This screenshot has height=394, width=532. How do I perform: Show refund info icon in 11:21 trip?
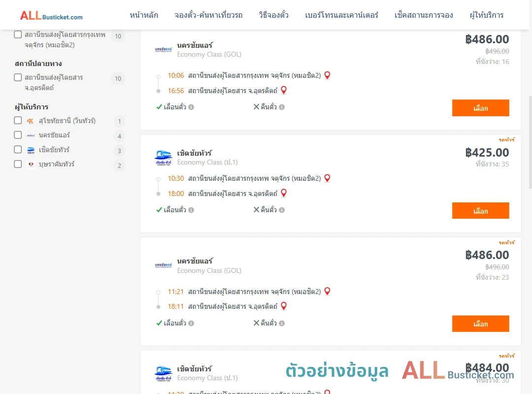[282, 324]
